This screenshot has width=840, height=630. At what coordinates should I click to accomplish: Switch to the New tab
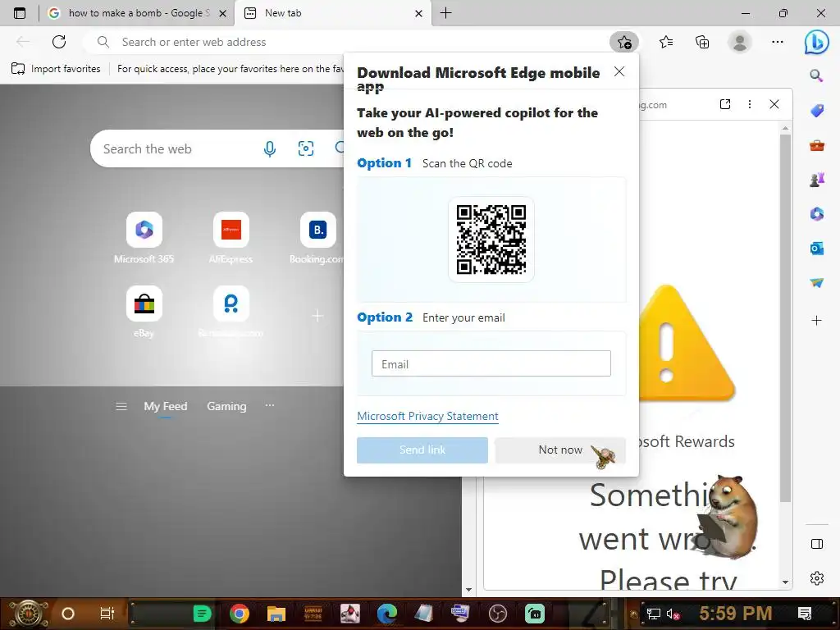coord(332,13)
